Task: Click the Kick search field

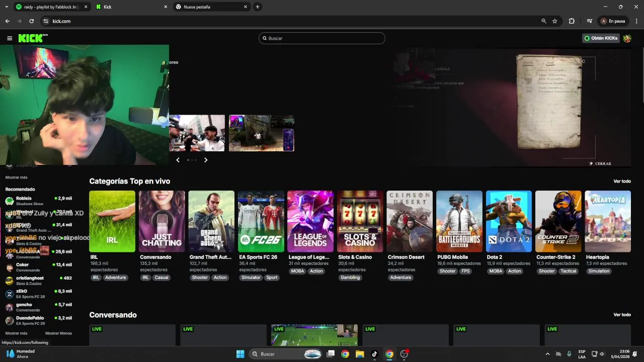Action: pos(322,38)
